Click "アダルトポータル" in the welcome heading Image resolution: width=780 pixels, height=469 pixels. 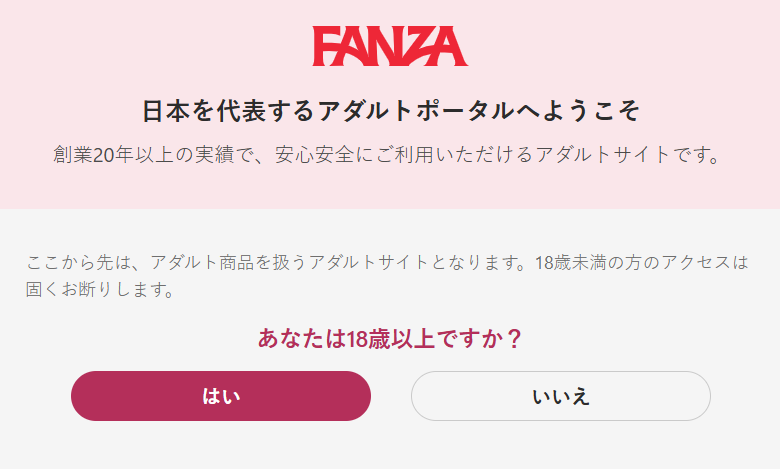click(x=415, y=110)
